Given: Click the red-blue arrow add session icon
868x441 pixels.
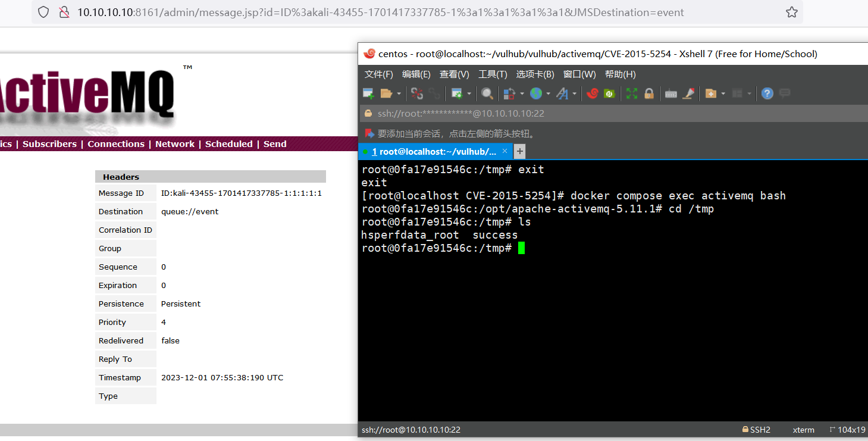Looking at the screenshot, I should pyautogui.click(x=369, y=133).
